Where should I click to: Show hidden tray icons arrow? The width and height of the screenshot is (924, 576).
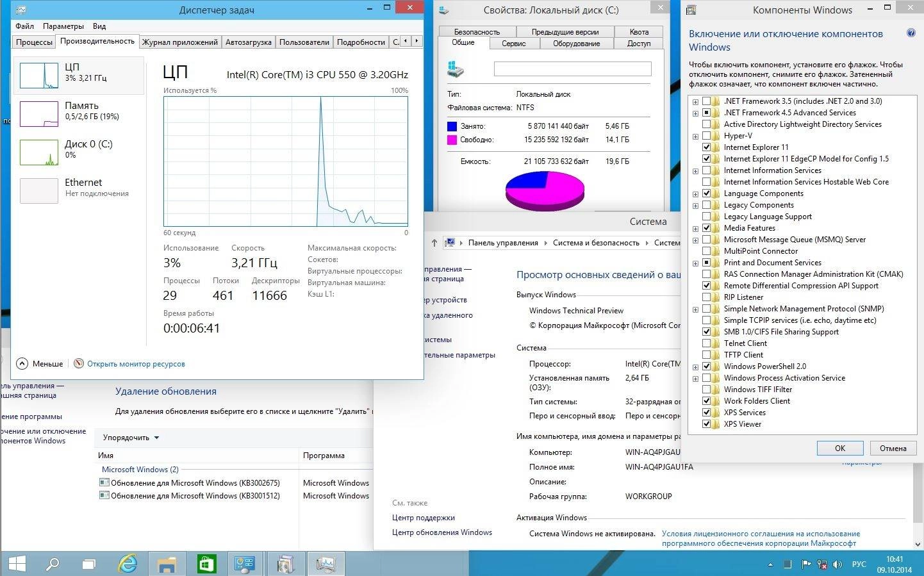point(770,565)
